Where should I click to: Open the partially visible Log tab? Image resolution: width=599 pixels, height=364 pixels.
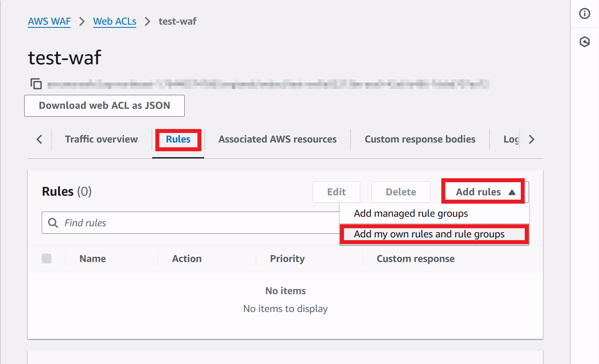tap(511, 139)
